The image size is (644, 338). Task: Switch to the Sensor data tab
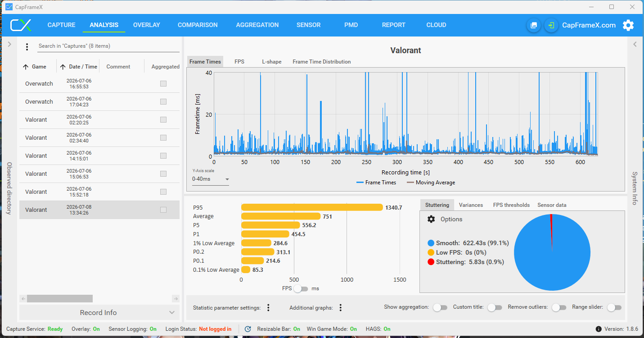pyautogui.click(x=552, y=205)
